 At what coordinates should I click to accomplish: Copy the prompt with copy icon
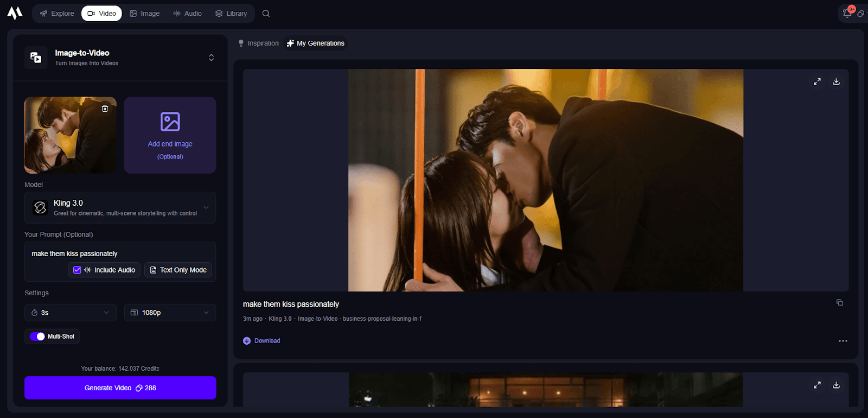point(840,302)
